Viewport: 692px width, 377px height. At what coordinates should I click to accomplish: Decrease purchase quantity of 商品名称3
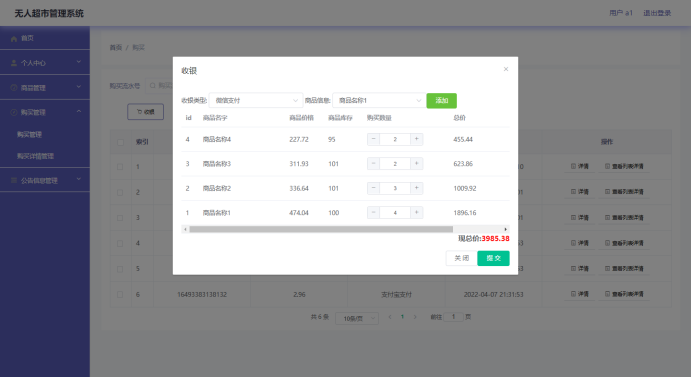tap(373, 163)
